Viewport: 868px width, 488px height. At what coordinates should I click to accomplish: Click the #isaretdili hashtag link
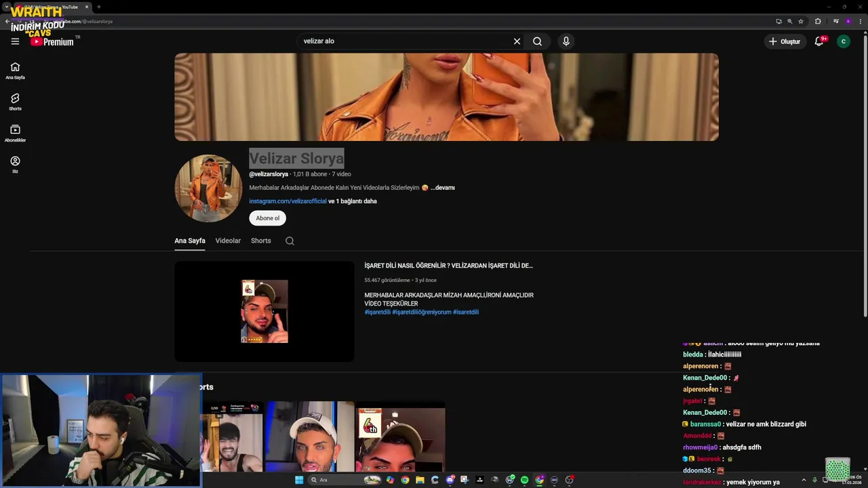pyautogui.click(x=466, y=312)
